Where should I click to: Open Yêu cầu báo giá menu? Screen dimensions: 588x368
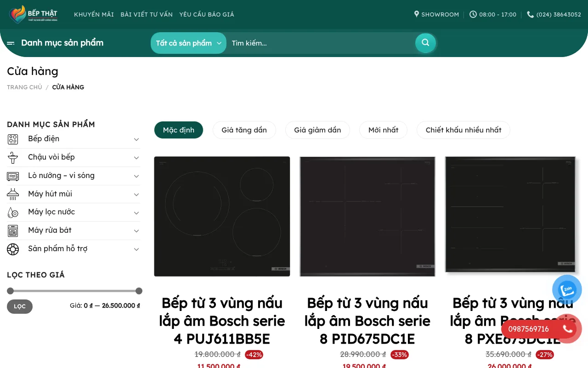(x=207, y=14)
